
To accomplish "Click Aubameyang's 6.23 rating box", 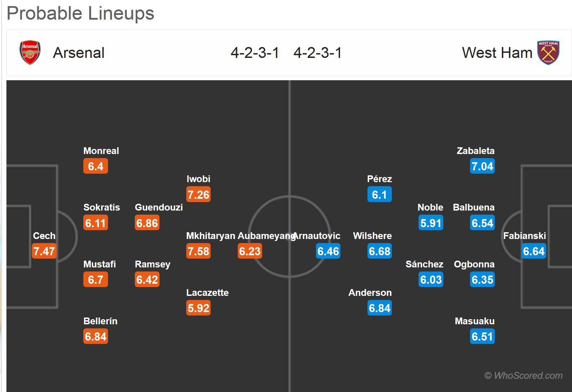I will tap(250, 251).
